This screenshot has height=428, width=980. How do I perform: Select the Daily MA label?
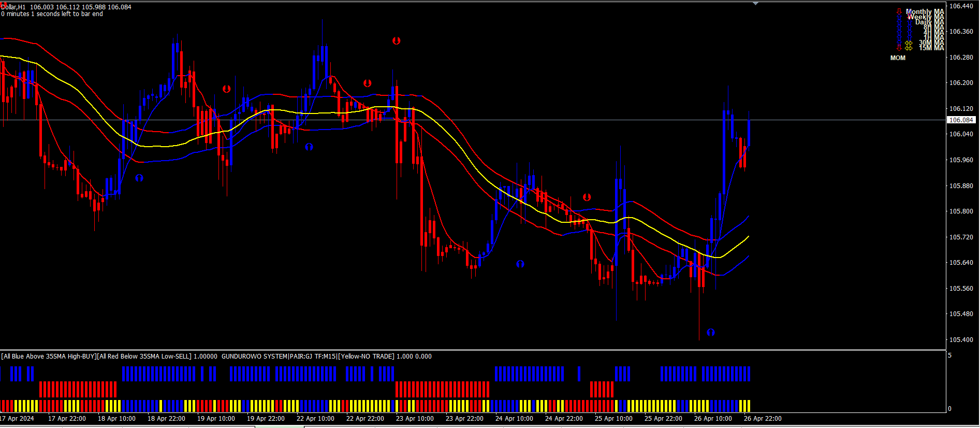coord(930,22)
